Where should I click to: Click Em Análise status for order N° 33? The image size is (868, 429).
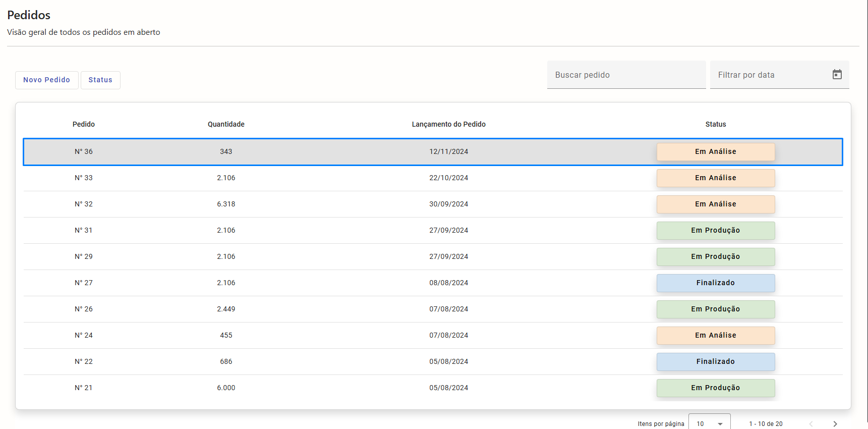(x=715, y=178)
